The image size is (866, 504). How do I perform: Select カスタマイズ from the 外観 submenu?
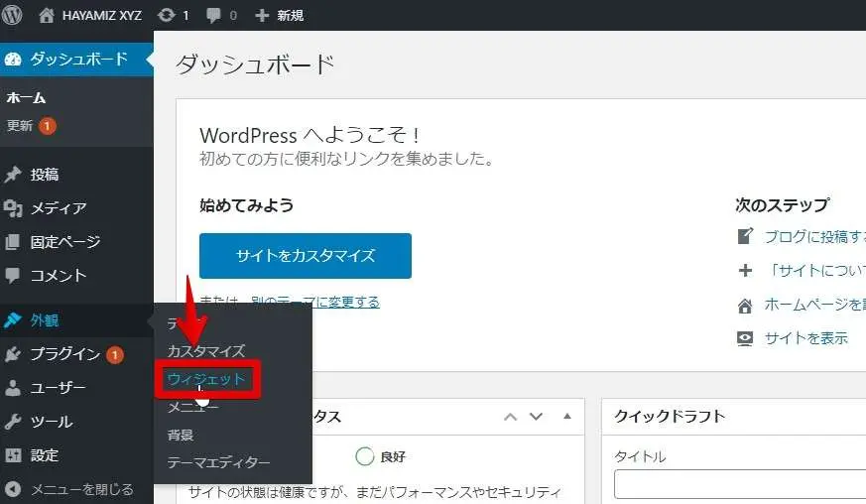pyautogui.click(x=205, y=351)
